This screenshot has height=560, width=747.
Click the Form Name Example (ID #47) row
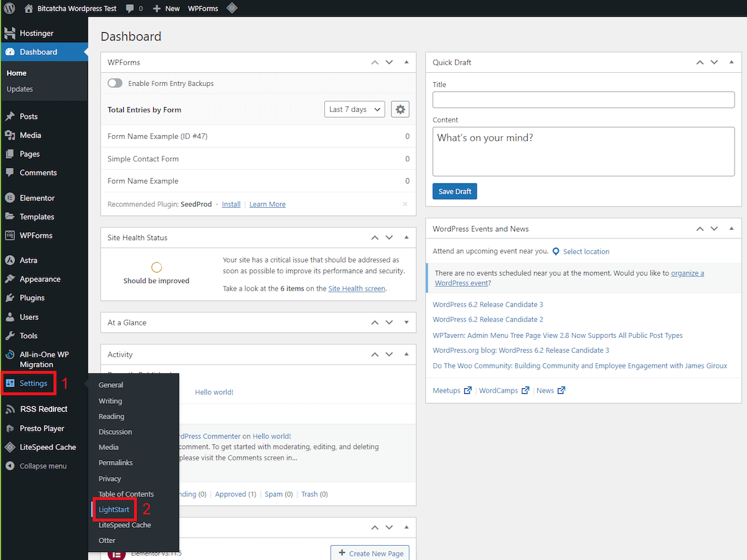pos(258,136)
